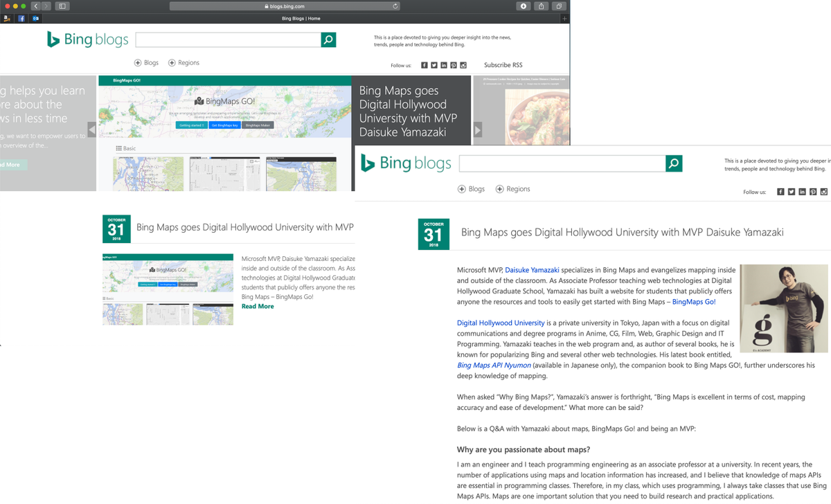831x504 pixels.
Task: Click search magnifier in Safari window page
Action: coord(329,39)
